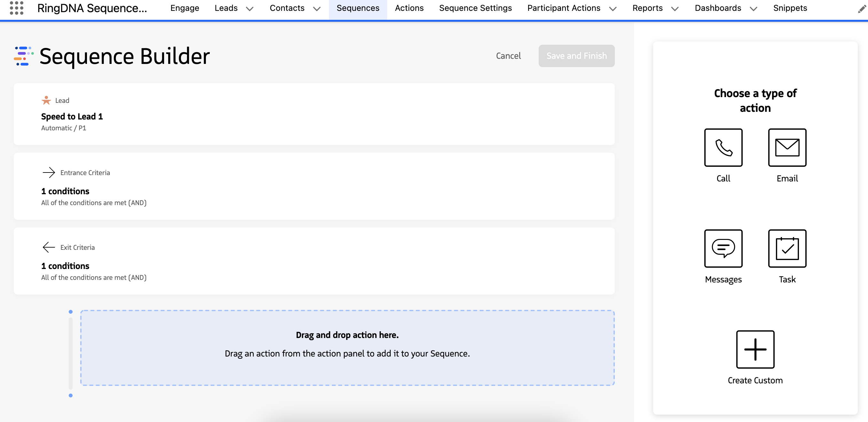This screenshot has width=868, height=422.
Task: Open the Reports tab
Action: pyautogui.click(x=647, y=8)
